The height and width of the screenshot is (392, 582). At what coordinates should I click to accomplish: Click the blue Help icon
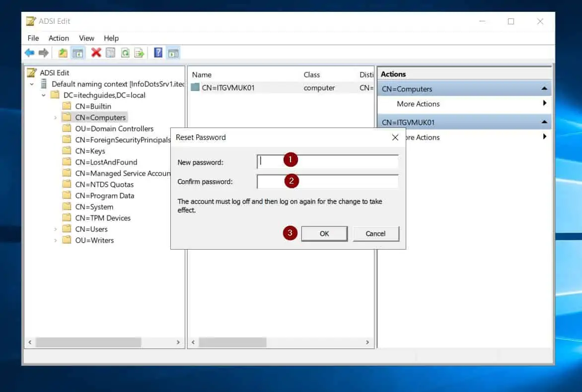click(x=158, y=53)
